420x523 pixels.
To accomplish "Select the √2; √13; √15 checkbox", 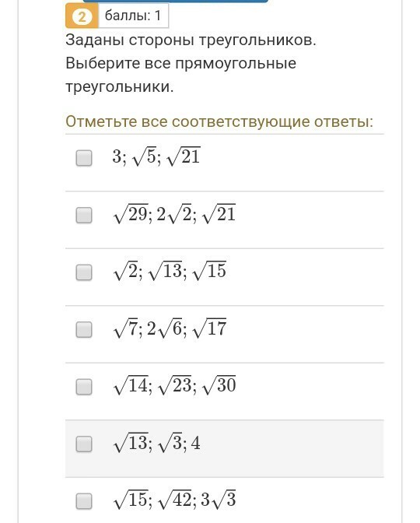I will click(x=84, y=272).
